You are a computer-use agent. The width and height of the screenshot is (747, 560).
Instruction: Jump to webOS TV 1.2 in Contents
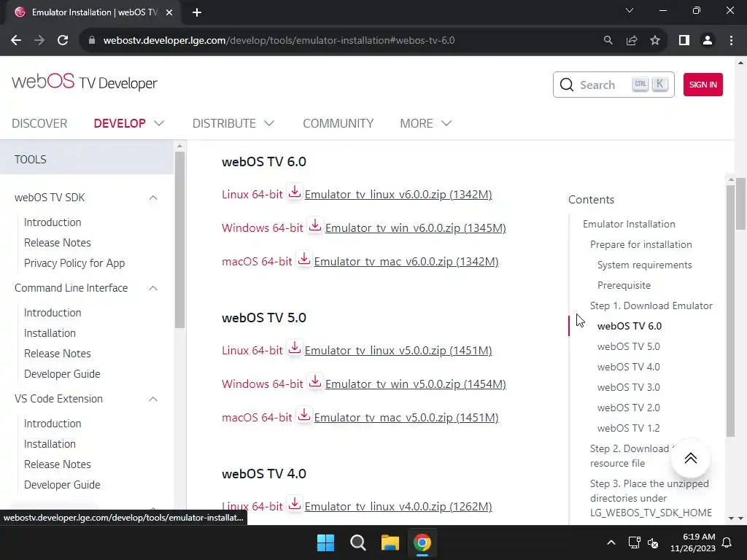click(628, 428)
